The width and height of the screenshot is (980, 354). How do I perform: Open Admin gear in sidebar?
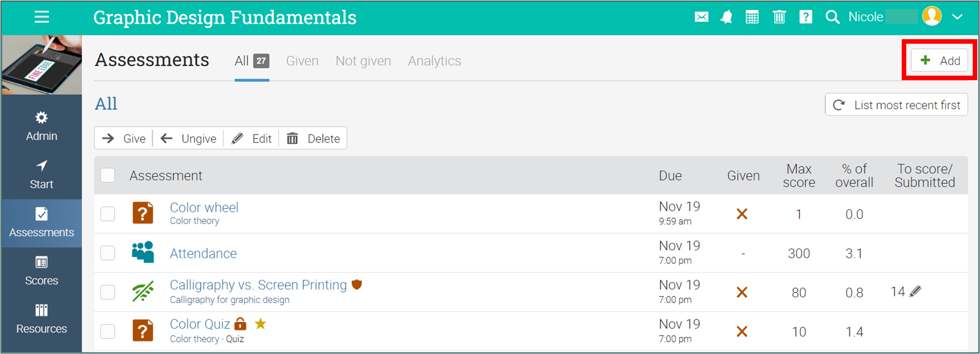click(41, 127)
